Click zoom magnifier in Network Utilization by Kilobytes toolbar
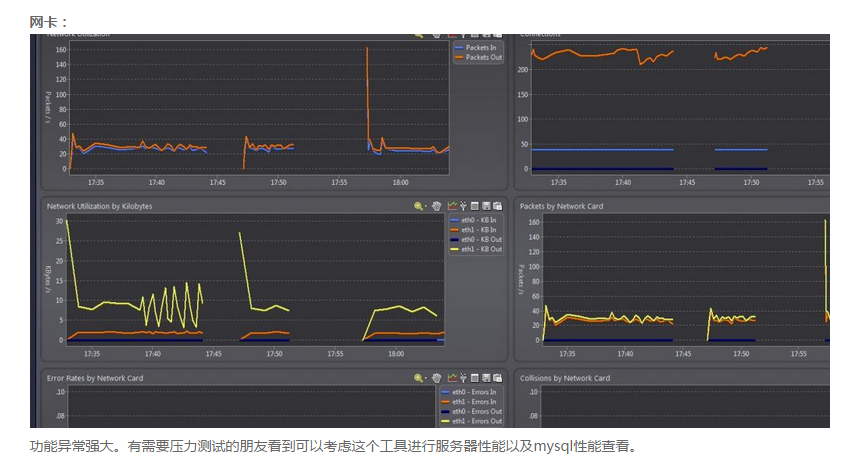Viewport: 858px width, 470px height. coord(418,206)
